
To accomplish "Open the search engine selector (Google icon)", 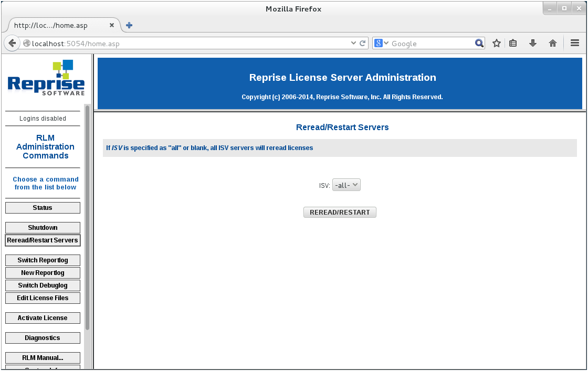I will coord(381,43).
